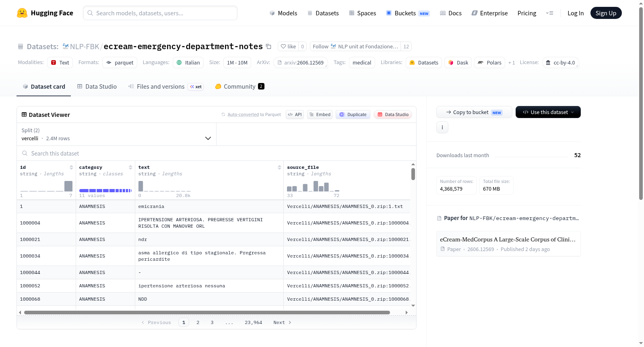644x347 pixels.
Task: Show the +1 additional libraries
Action: tap(512, 62)
